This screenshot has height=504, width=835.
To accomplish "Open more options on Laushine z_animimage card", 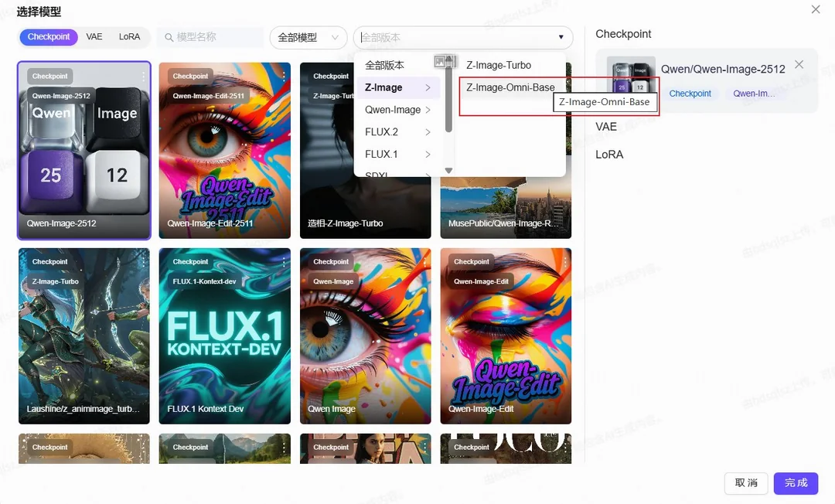I will click(x=143, y=262).
